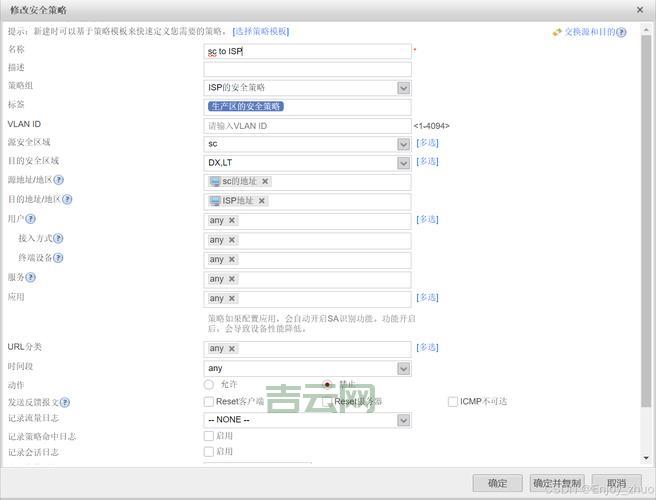Open the 选择策略模板 link
Image resolution: width=656 pixels, height=500 pixels.
261,32
